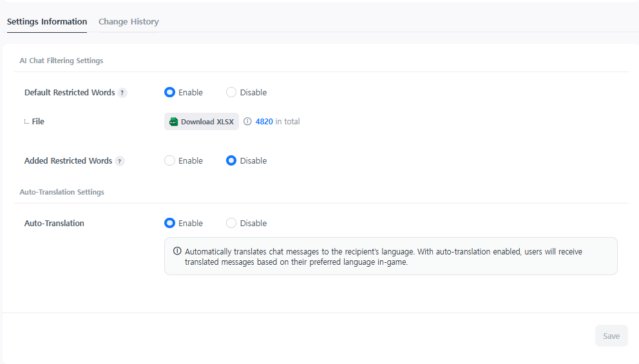Click the info icon in the auto-translation note
This screenshot has width=639, height=364.
click(177, 251)
